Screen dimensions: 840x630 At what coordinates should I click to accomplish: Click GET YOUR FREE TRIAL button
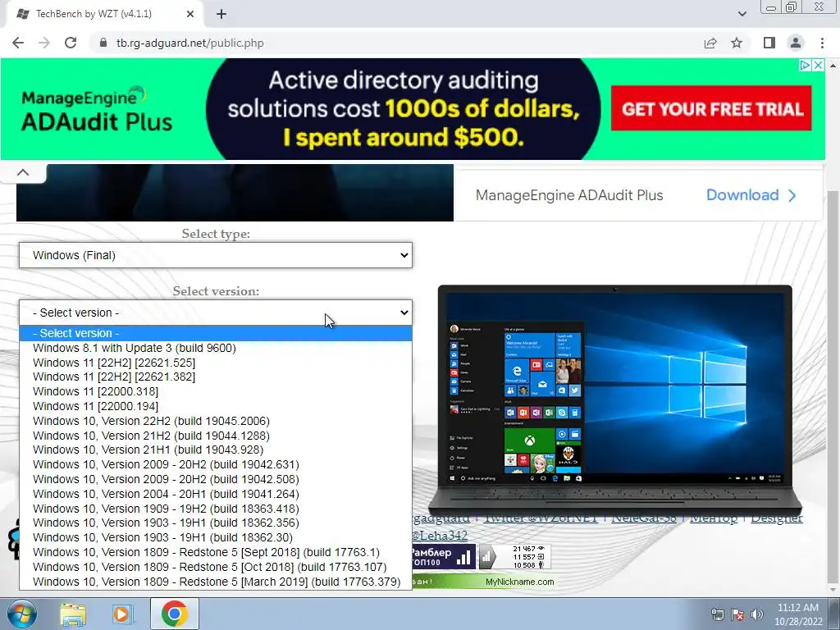[x=711, y=109]
